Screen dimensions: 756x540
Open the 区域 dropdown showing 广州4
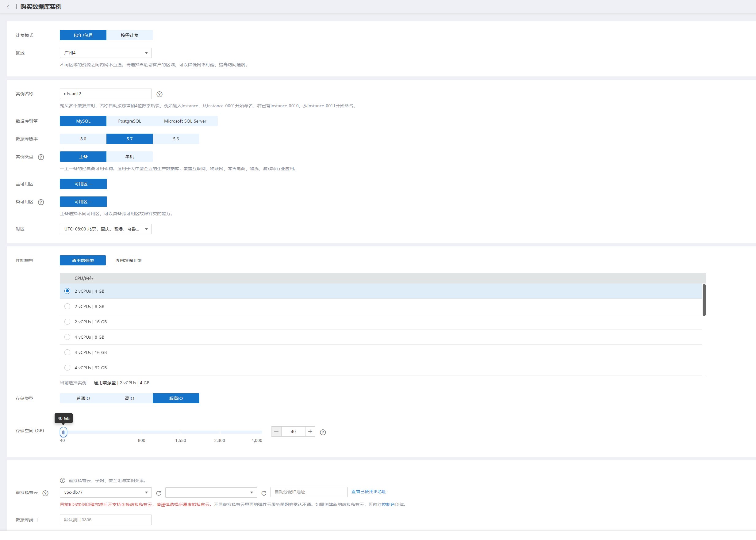(x=106, y=53)
